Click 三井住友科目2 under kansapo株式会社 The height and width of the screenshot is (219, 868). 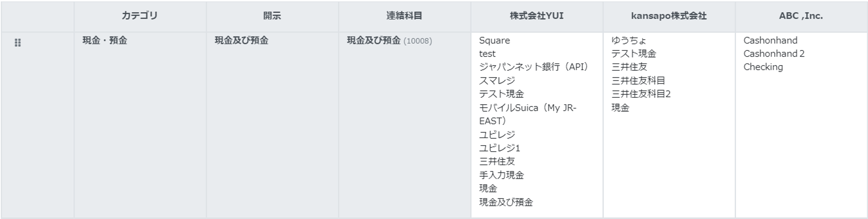641,94
